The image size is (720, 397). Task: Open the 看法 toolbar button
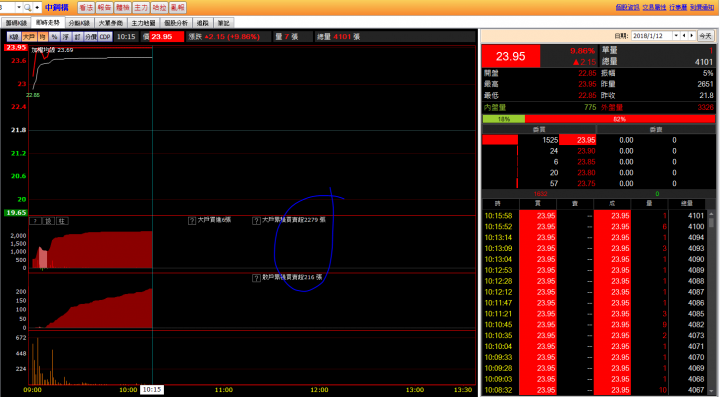point(85,7)
